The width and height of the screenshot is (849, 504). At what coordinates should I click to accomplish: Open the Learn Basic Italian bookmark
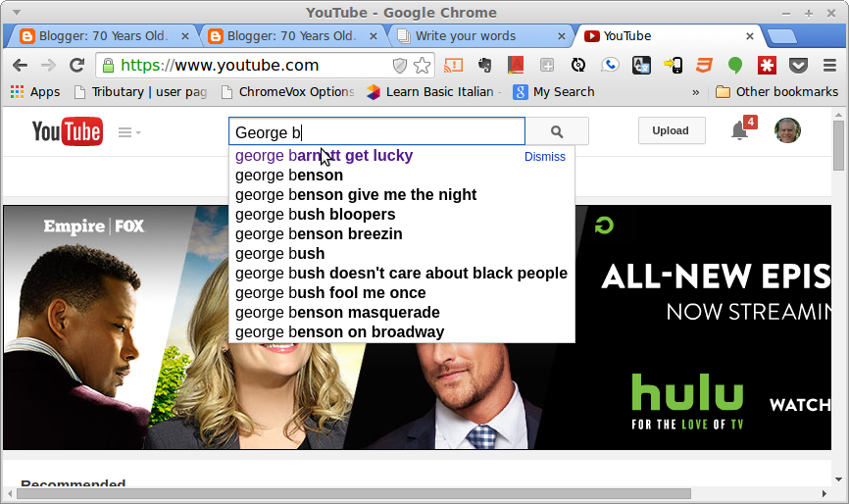click(x=431, y=92)
